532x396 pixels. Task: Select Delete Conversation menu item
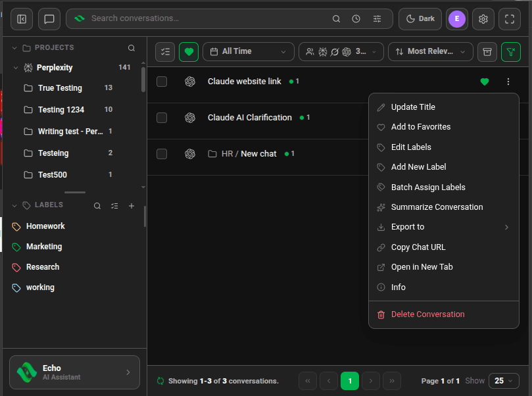click(444, 314)
